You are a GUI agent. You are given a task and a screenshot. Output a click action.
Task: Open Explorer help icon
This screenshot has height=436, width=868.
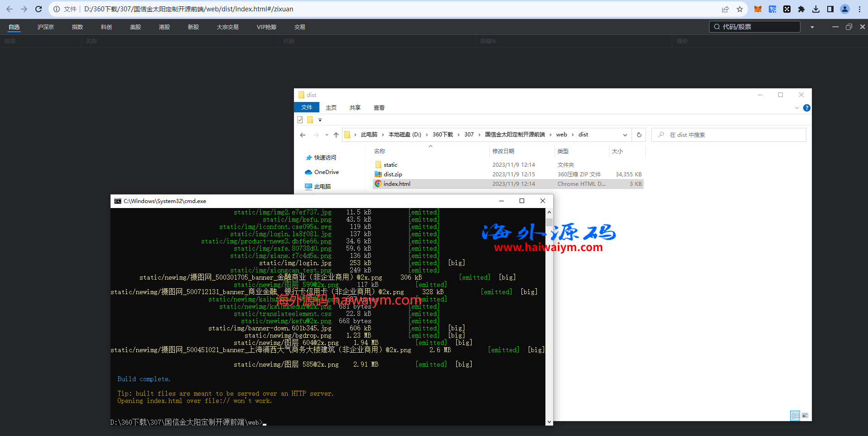coord(806,108)
